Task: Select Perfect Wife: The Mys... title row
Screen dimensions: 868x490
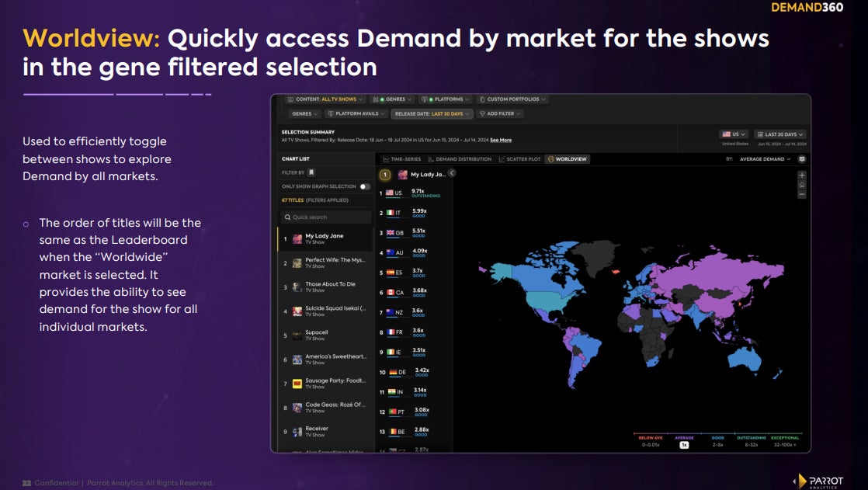Action: [x=325, y=263]
